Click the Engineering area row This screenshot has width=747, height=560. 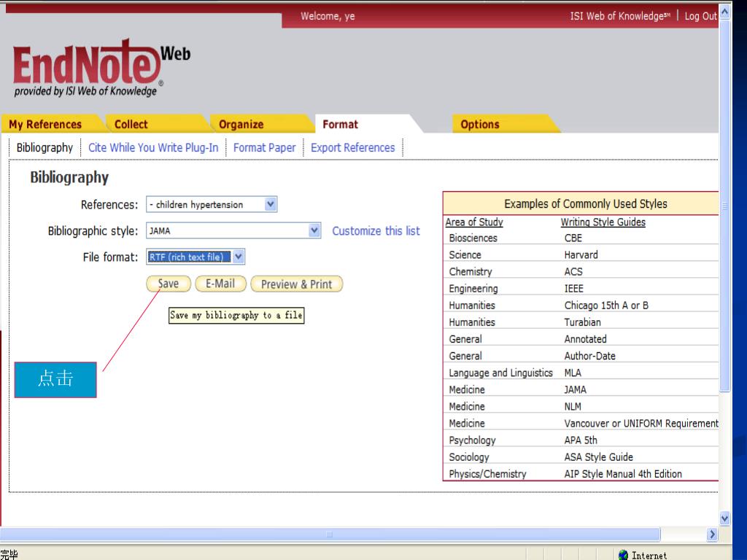tap(473, 289)
